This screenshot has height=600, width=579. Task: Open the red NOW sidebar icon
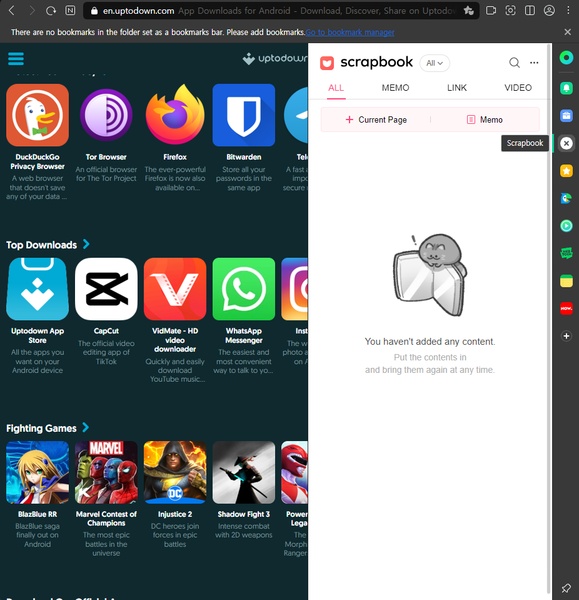(x=566, y=308)
